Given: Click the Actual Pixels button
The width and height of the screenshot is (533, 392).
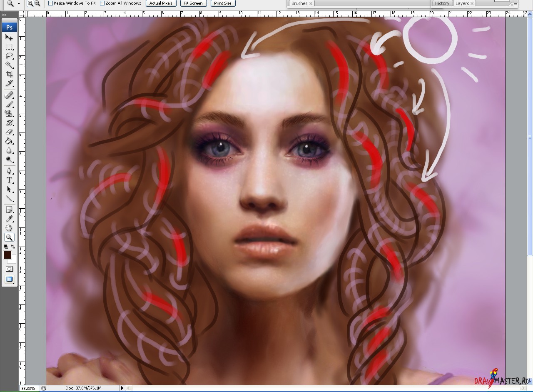Looking at the screenshot, I should click(x=161, y=3).
